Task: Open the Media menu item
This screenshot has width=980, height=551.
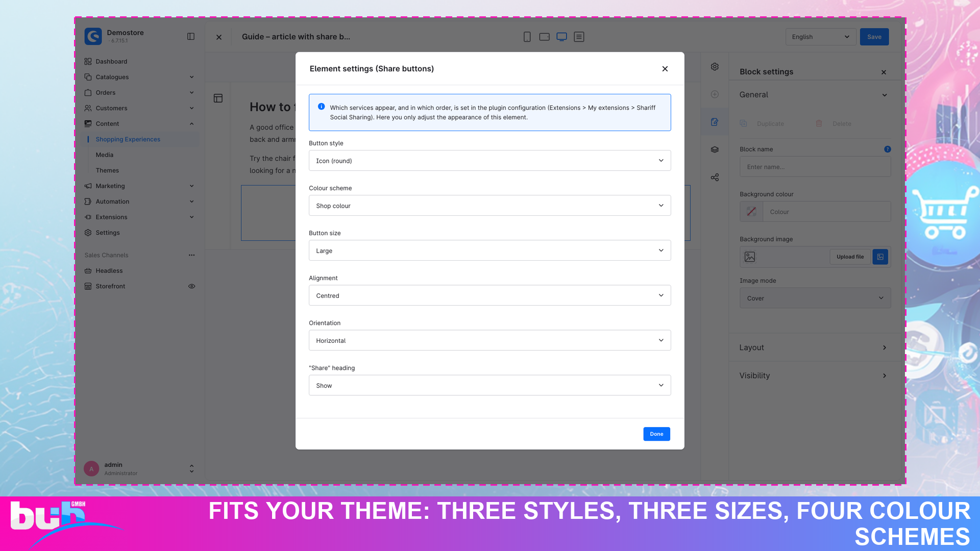Action: tap(105, 155)
